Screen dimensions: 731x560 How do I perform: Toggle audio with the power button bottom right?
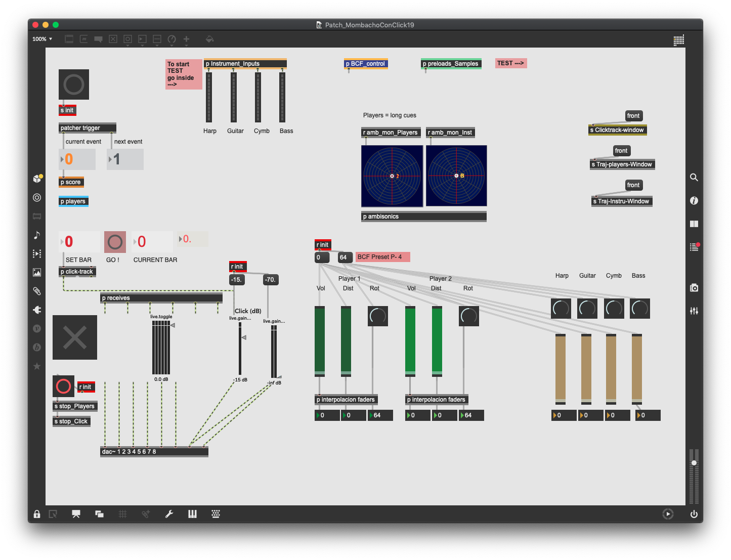coord(694,514)
